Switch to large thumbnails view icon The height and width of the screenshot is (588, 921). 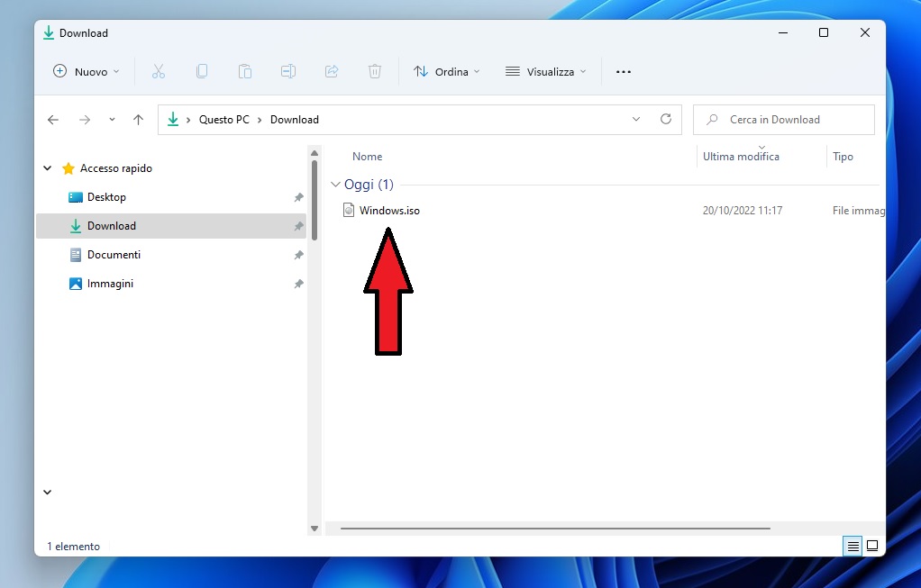pos(873,546)
